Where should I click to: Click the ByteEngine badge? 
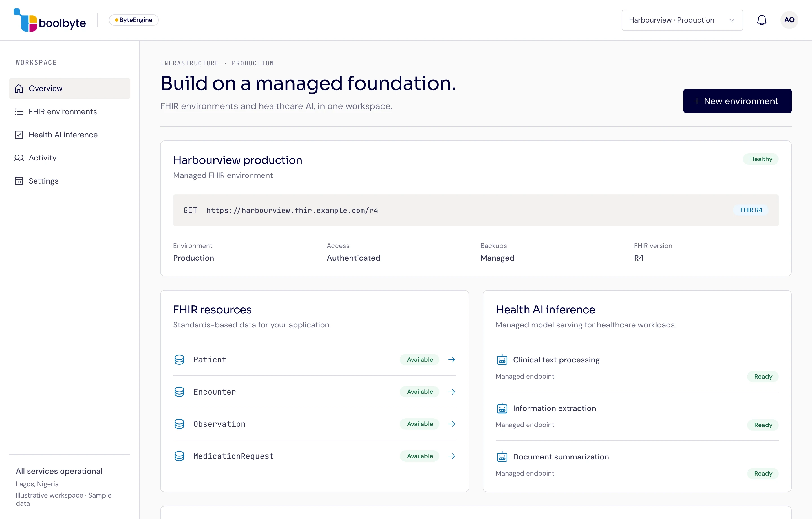click(x=134, y=20)
